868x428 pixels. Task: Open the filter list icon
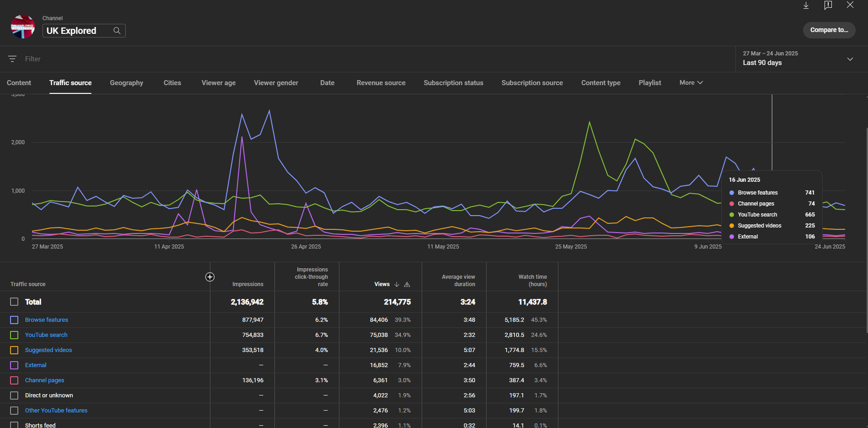[x=12, y=59]
